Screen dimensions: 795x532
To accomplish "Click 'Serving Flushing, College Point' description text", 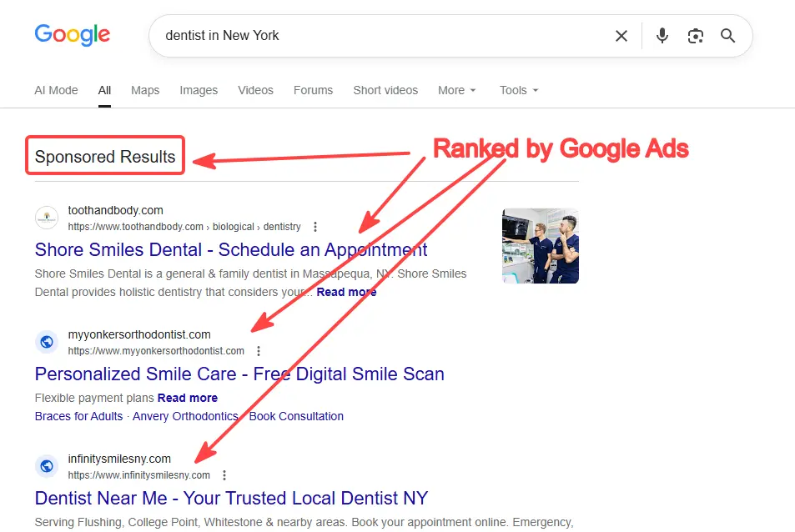I will click(304, 522).
